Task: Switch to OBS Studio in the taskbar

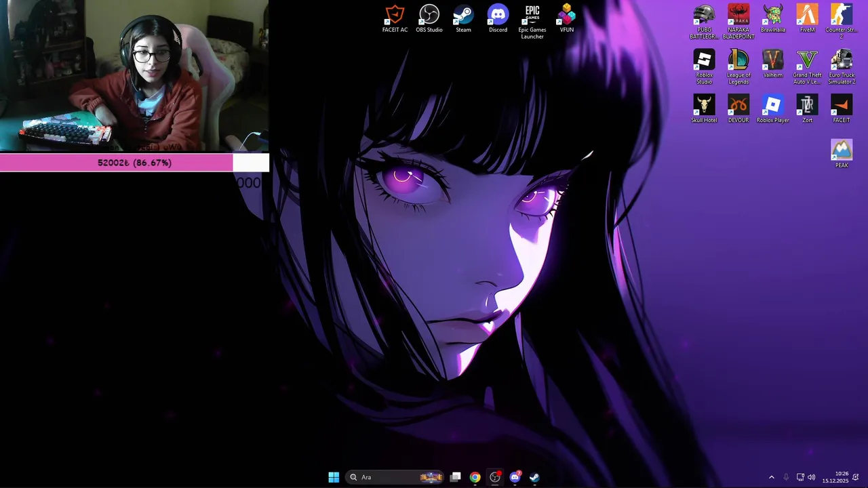Action: (x=495, y=477)
